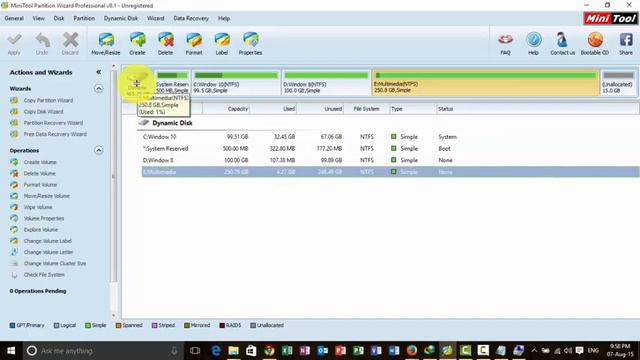
Task: Select Change Volume Cluster Size
Action: pyautogui.click(x=55, y=263)
